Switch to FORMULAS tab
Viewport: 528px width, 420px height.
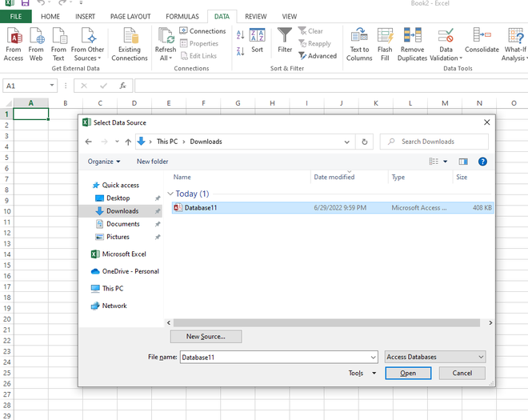(182, 17)
